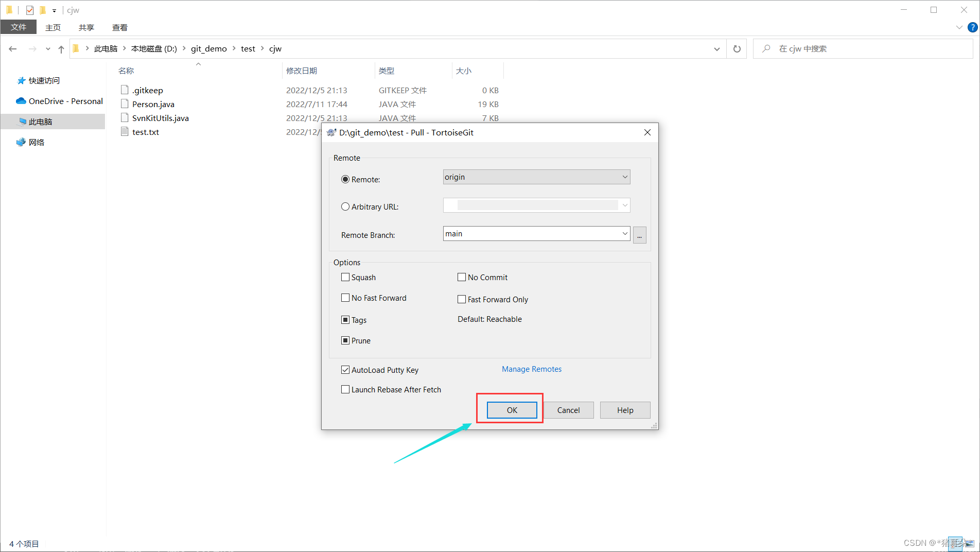980x552 pixels.
Task: Uncheck the AutoLoad Putty Key option
Action: click(x=345, y=370)
